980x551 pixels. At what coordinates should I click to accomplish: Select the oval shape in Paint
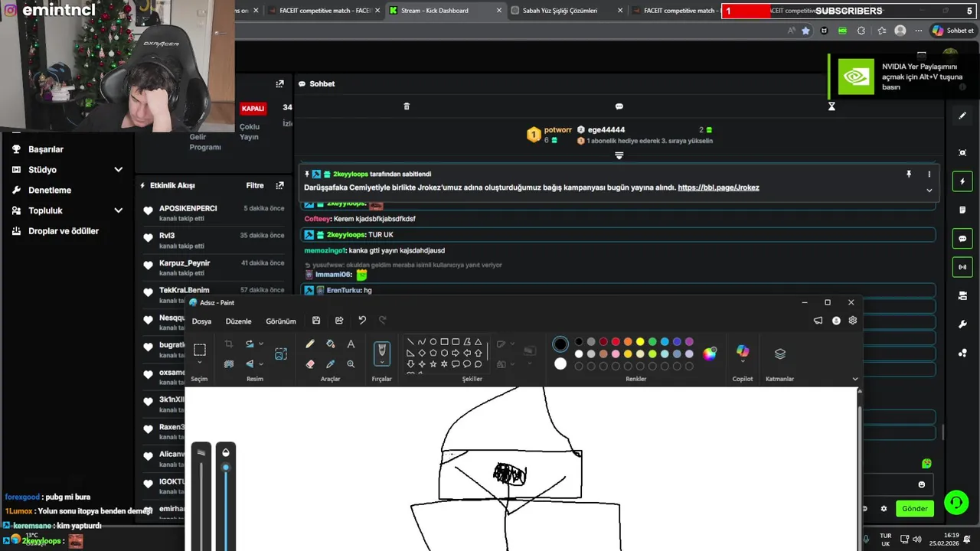[x=433, y=342]
